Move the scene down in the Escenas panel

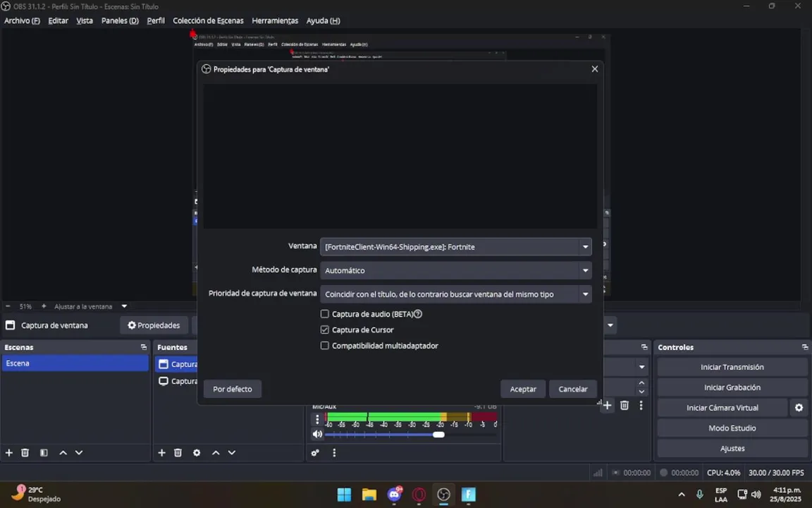tap(79, 452)
